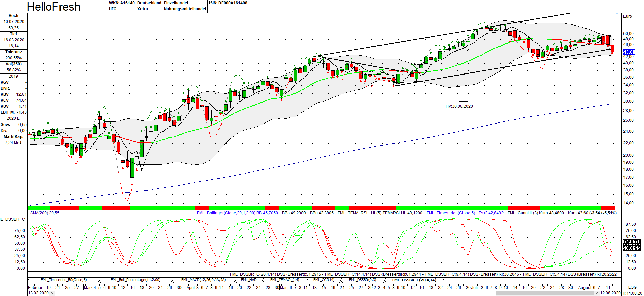This screenshot has height=296, width=644.
Task: Open the FML_CCI(14) indicator tab
Action: pos(324,280)
